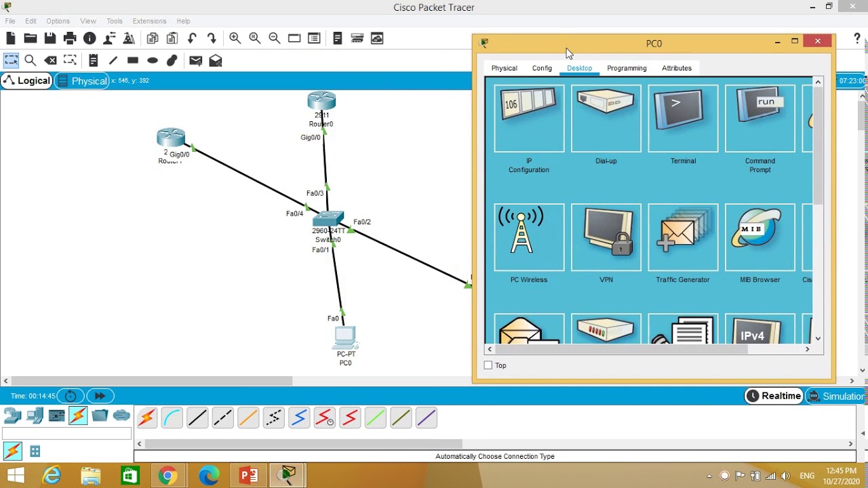Screen dimensions: 868x488
Task: Open File Explorer from the taskbar
Action: (x=90, y=475)
